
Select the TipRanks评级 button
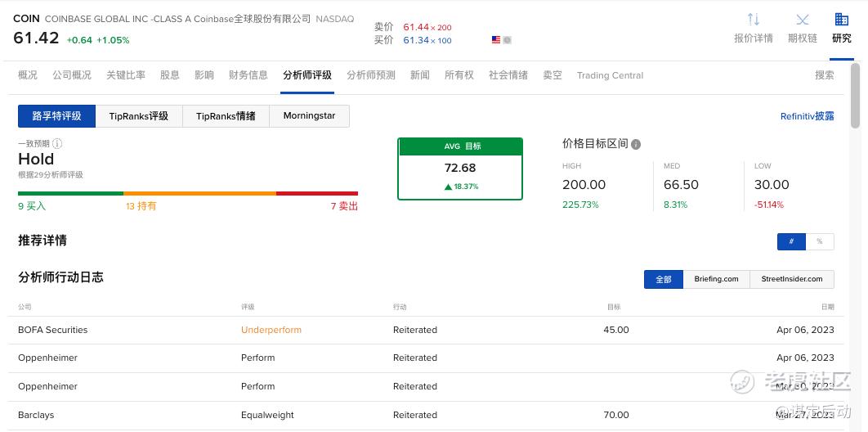[x=139, y=116]
